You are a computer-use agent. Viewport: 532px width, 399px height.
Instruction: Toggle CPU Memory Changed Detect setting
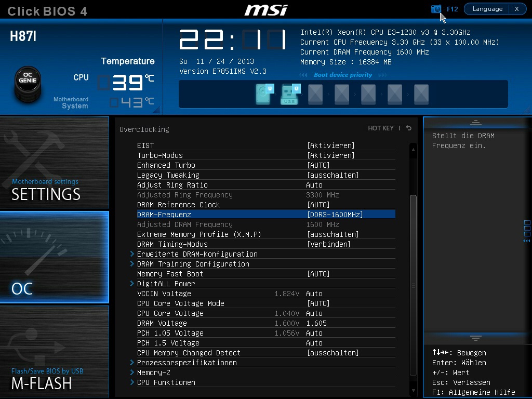coord(266,353)
